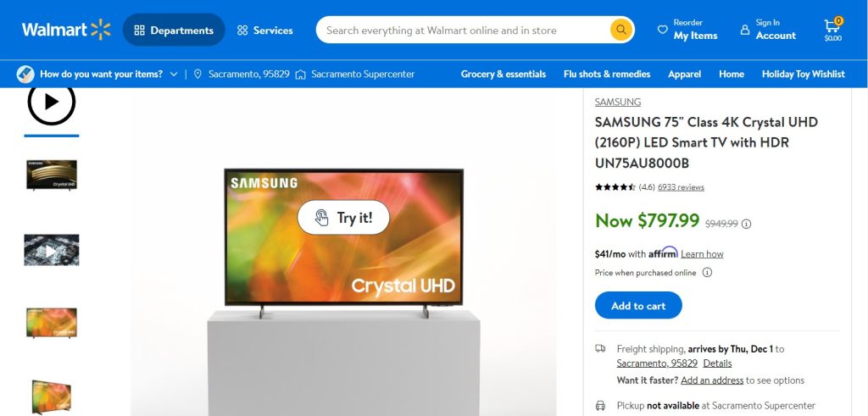Open the shopping cart icon
The width and height of the screenshot is (868, 416).
tap(832, 30)
